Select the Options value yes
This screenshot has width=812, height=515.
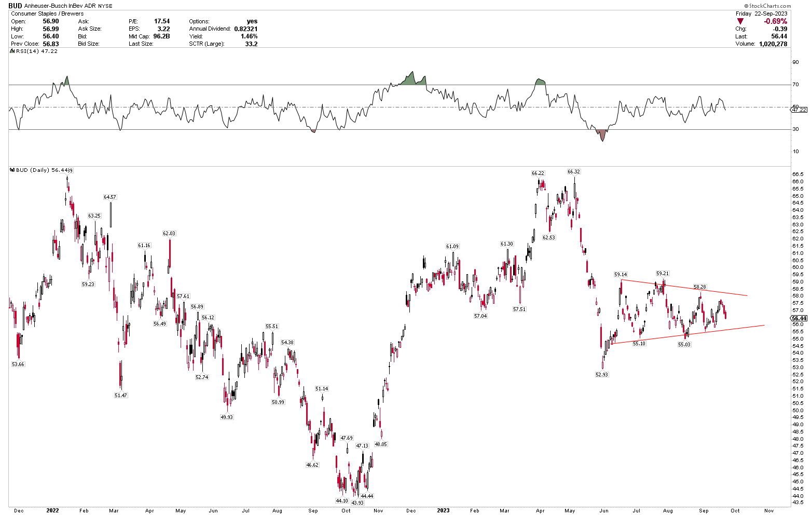click(x=252, y=21)
